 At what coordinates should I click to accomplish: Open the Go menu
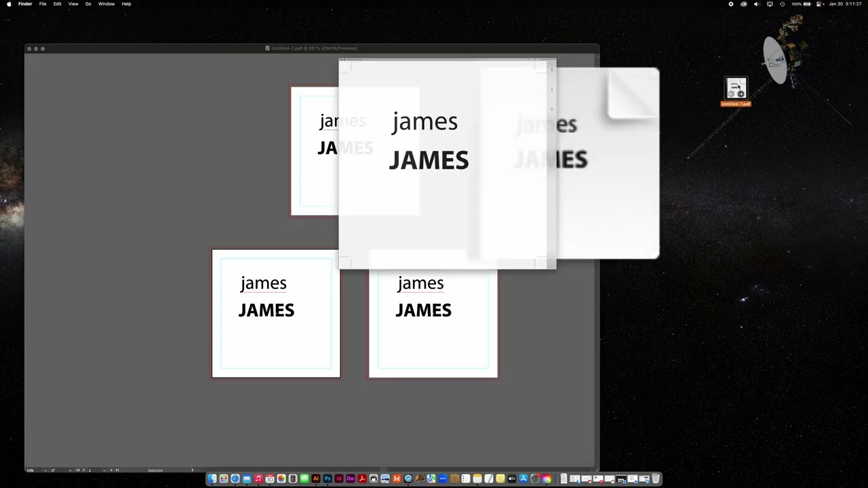click(88, 4)
